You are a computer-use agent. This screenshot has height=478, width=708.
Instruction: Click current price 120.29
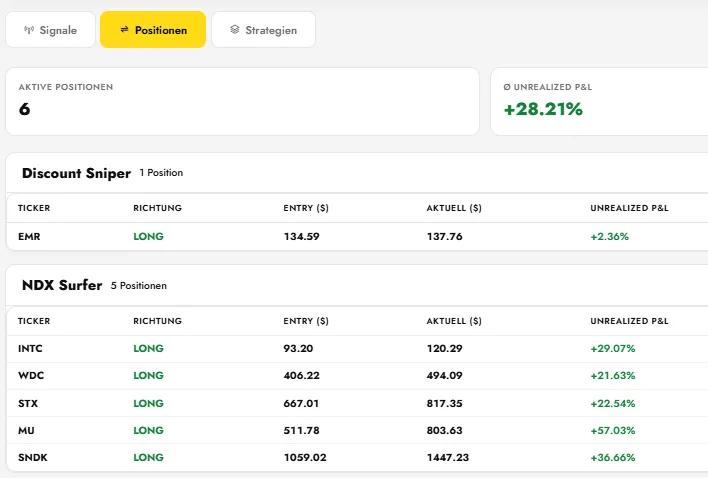pos(445,348)
